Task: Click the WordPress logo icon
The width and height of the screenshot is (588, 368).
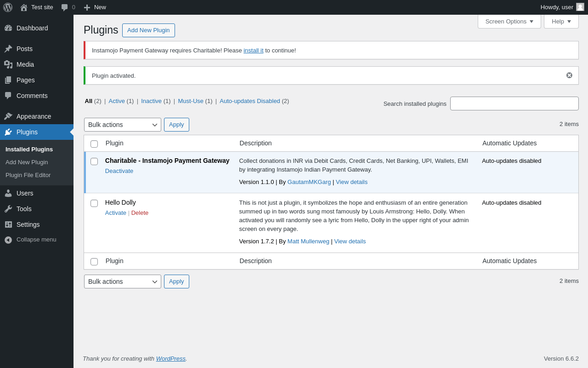Action: tap(8, 7)
